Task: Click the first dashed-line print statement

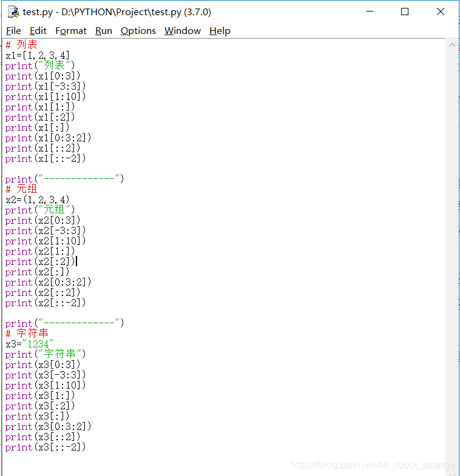Action: tap(64, 179)
